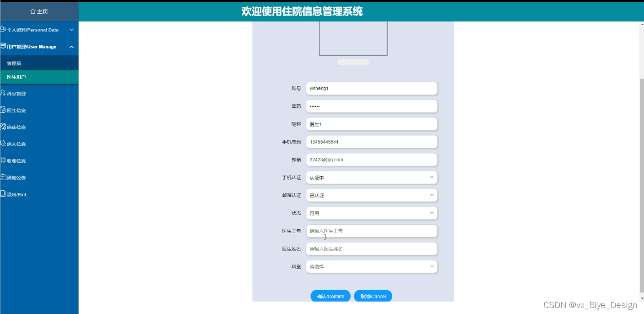
Task: Select 管理员 submenu item
Action: (39, 63)
